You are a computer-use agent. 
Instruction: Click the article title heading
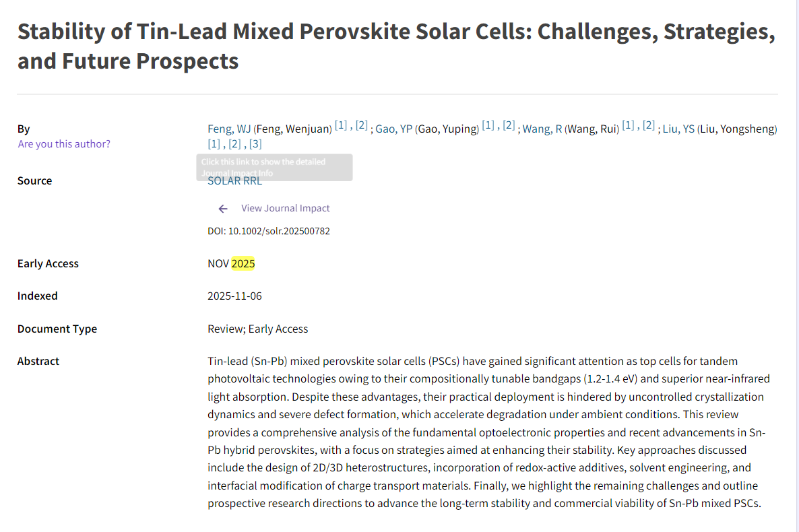click(395, 46)
